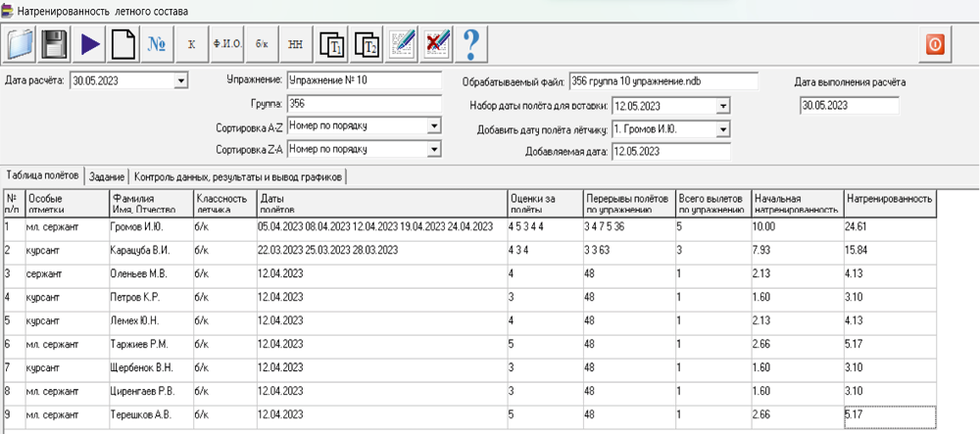980x434 pixels.
Task: Click the Группа field showing 356
Action: click(365, 104)
